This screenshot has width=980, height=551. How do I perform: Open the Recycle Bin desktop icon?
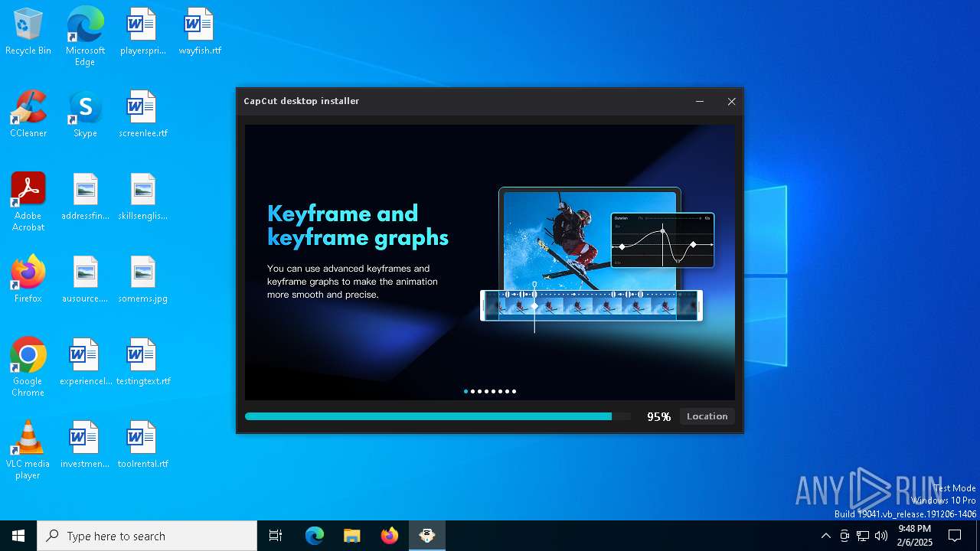(28, 31)
